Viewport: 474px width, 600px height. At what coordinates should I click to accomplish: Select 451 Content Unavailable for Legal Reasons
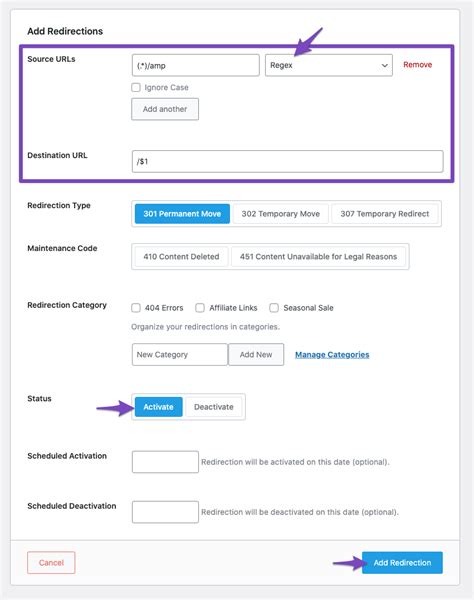coord(318,256)
